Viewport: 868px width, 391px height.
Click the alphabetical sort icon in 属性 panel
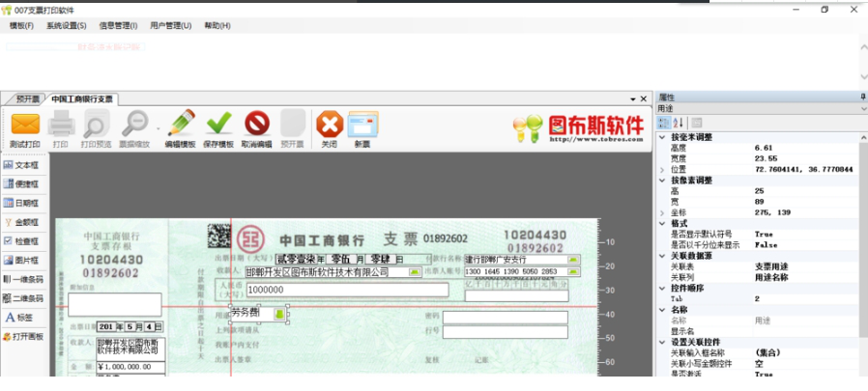(x=679, y=123)
